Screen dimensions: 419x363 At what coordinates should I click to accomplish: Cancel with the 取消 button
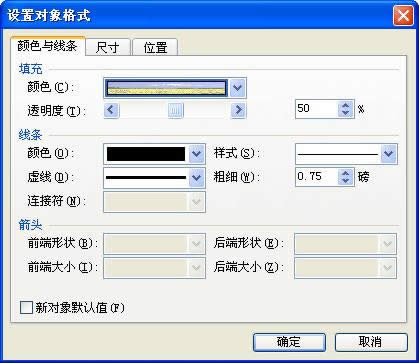[x=371, y=342]
